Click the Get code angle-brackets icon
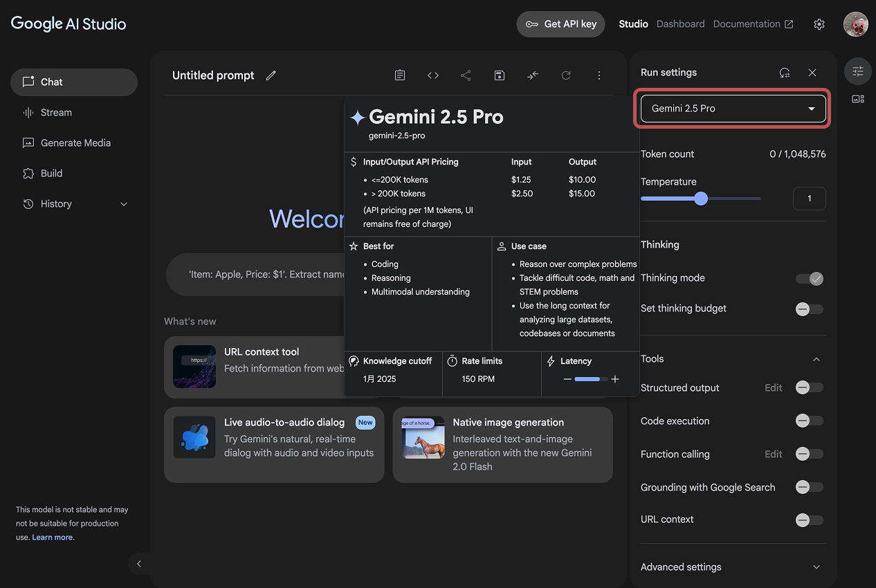This screenshot has width=876, height=588. click(433, 75)
